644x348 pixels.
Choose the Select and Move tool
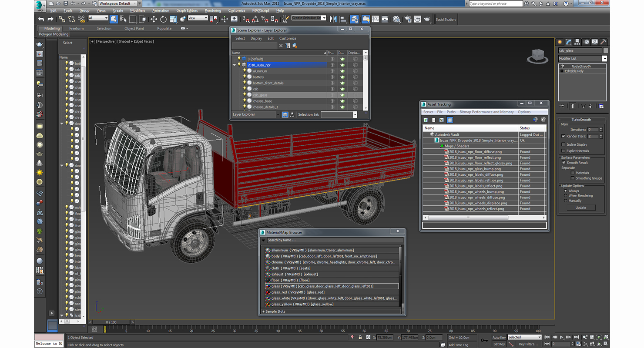(x=154, y=19)
